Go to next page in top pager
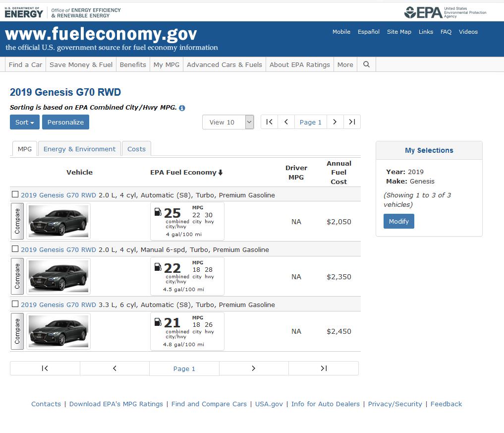 (x=335, y=122)
